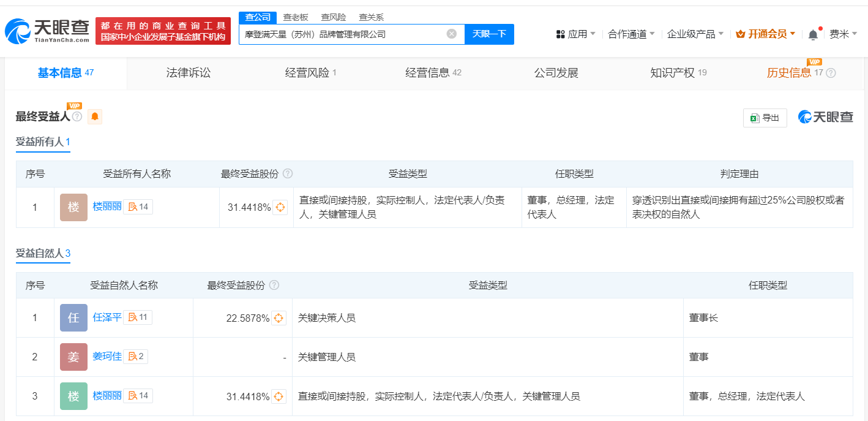Image resolution: width=868 pixels, height=421 pixels.
Task: Click help icon next to 历史信息 tab
Action: [x=831, y=73]
